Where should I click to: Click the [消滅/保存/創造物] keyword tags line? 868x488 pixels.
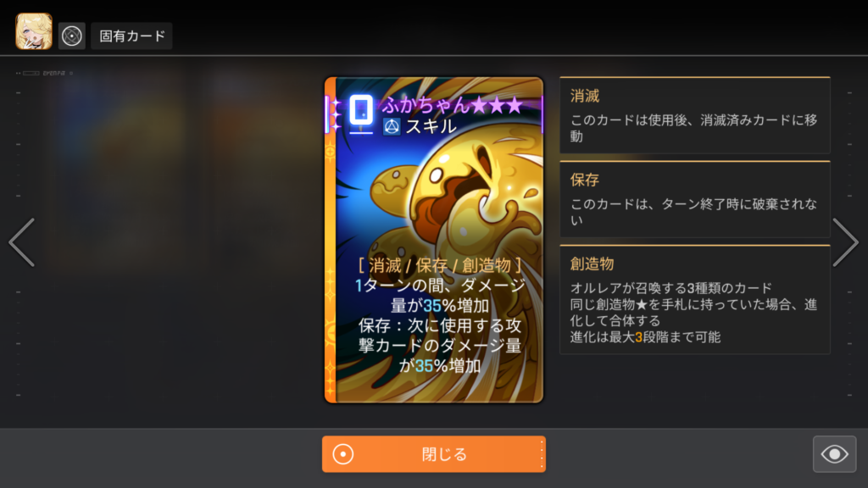tap(440, 265)
